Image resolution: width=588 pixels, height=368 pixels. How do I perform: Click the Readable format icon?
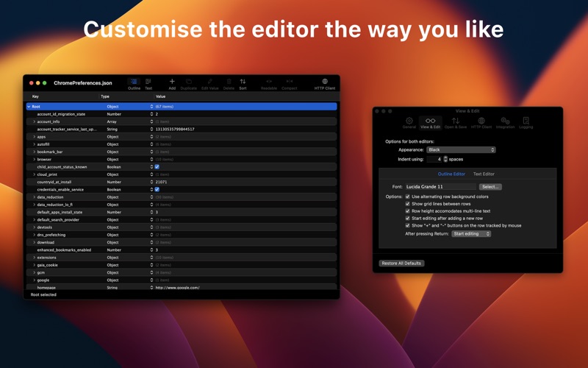click(x=269, y=84)
